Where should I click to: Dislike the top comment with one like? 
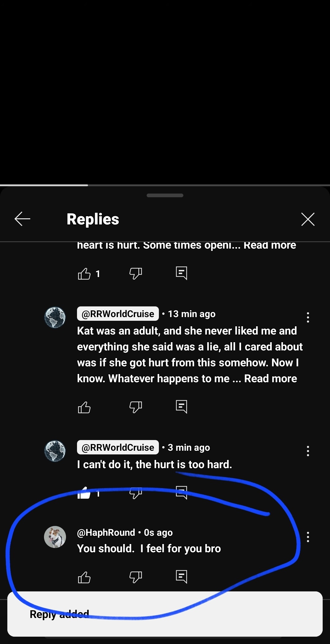136,273
